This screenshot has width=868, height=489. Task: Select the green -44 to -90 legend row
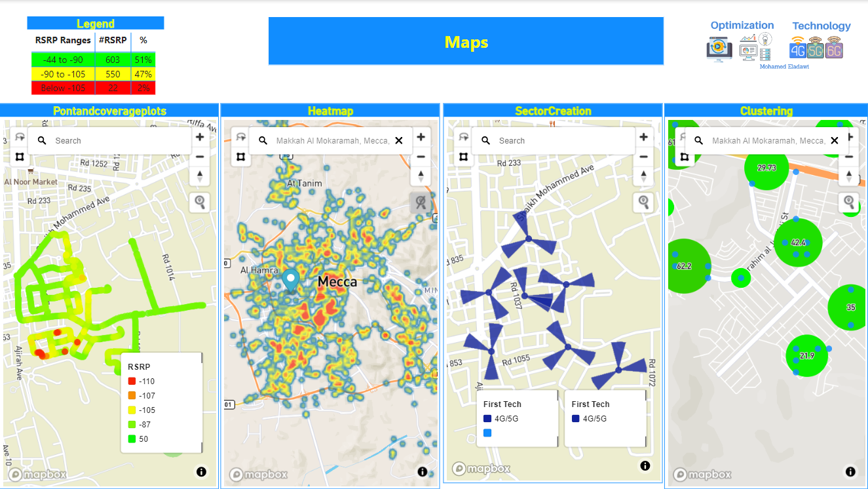pos(93,59)
